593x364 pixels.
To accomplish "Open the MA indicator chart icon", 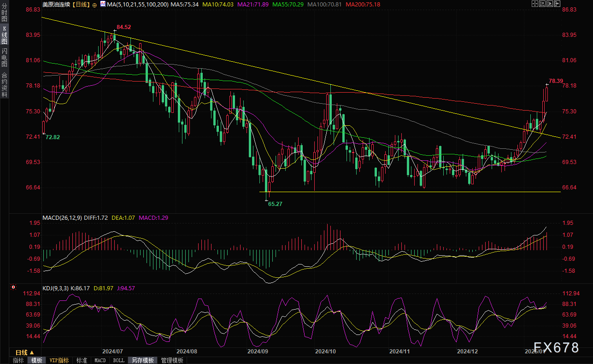I will click(x=102, y=5).
